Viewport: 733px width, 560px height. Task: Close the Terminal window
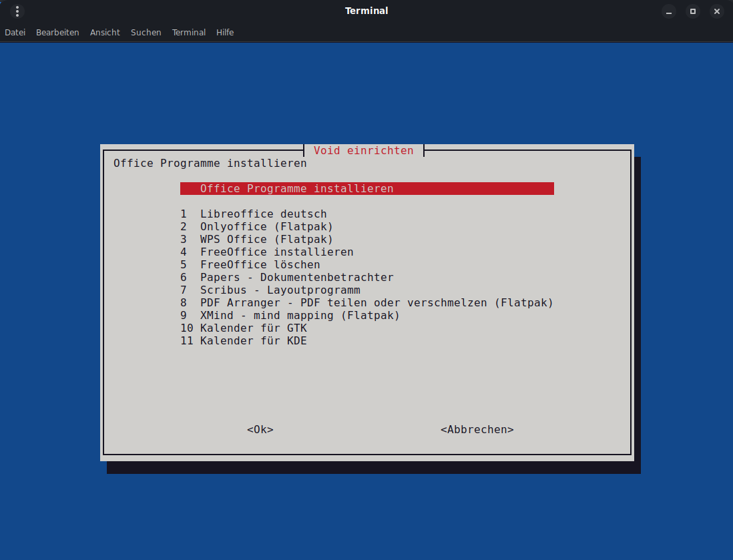tap(716, 11)
